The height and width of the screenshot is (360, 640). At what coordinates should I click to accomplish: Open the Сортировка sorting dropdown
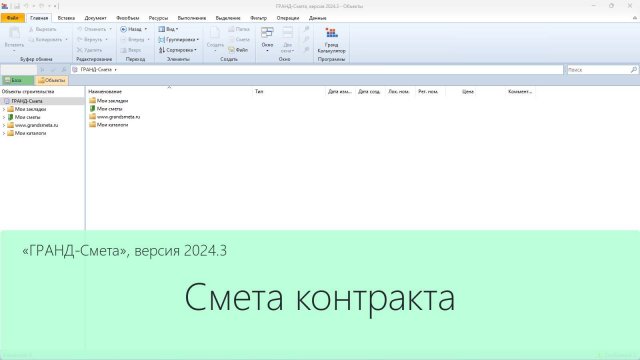point(178,50)
